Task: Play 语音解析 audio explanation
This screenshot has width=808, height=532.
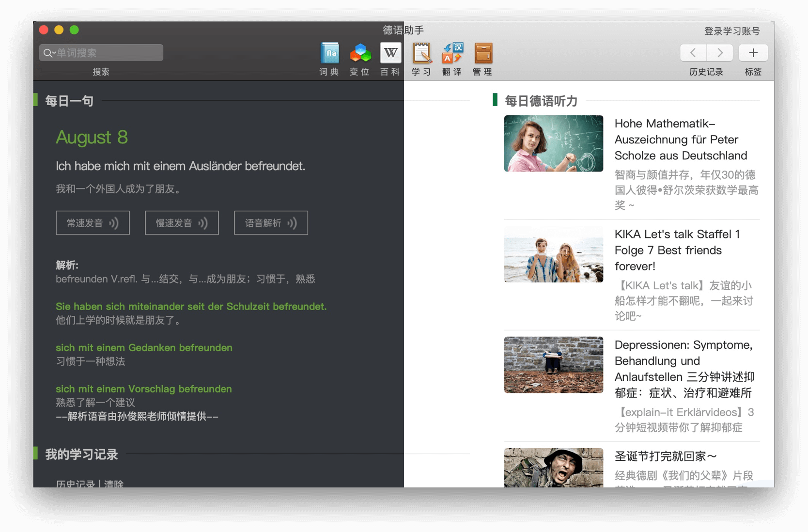Action: (x=271, y=223)
